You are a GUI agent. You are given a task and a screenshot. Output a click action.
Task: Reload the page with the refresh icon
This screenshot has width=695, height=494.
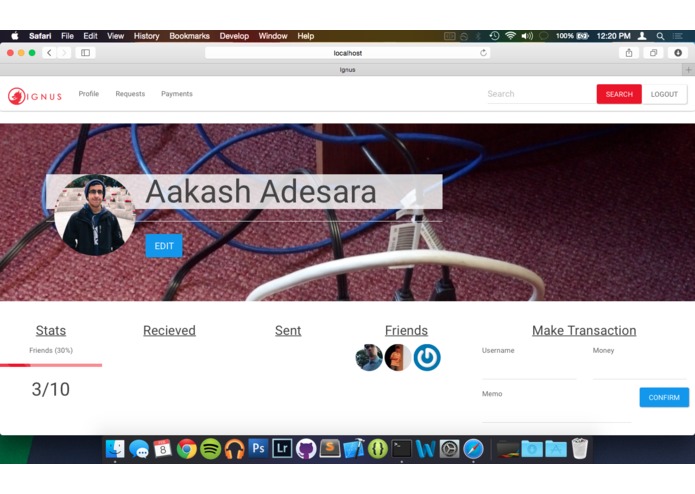click(x=483, y=53)
